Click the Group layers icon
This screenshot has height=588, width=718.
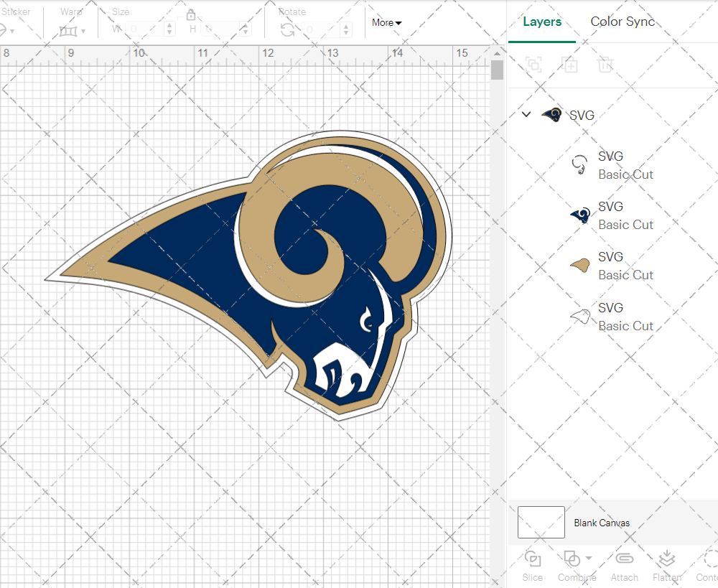pos(533,65)
